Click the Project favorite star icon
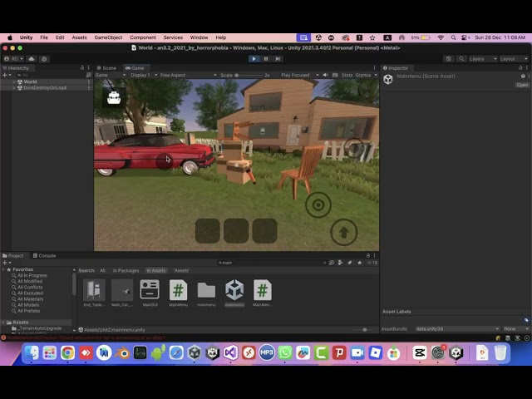Image resolution: width=532 pixels, height=399 pixels. pos(359,263)
